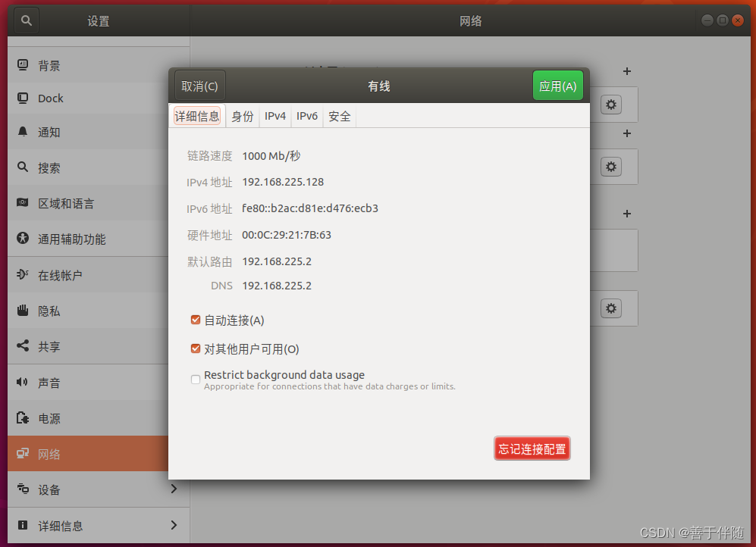Minimize the Settings window
The image size is (756, 547).
(707, 20)
